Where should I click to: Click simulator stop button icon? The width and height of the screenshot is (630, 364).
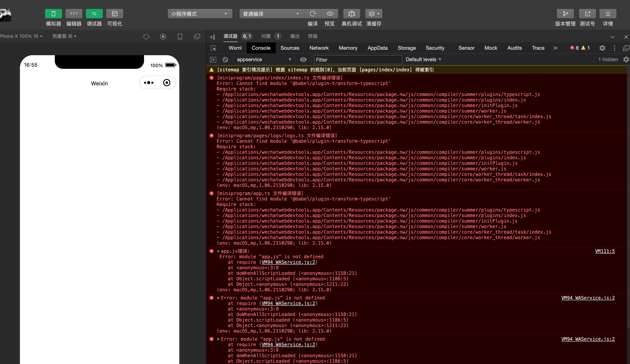click(163, 37)
